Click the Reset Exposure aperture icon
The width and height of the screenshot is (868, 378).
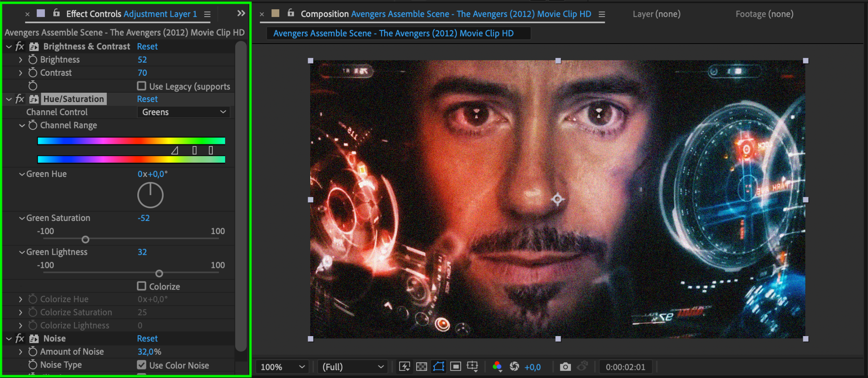click(x=515, y=367)
